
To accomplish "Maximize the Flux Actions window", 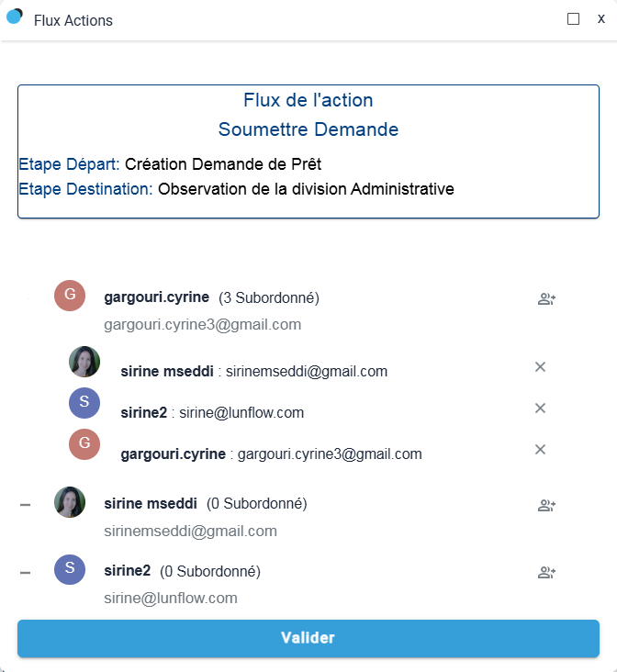I will pyautogui.click(x=574, y=18).
